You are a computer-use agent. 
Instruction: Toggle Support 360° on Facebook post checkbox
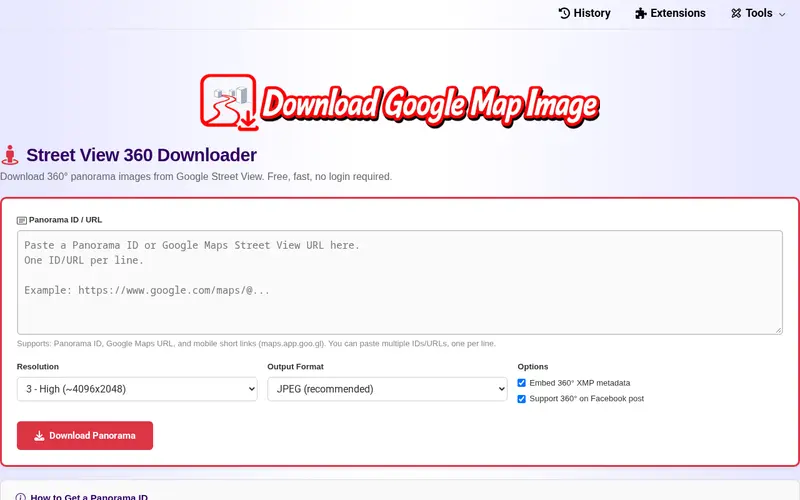pos(521,398)
